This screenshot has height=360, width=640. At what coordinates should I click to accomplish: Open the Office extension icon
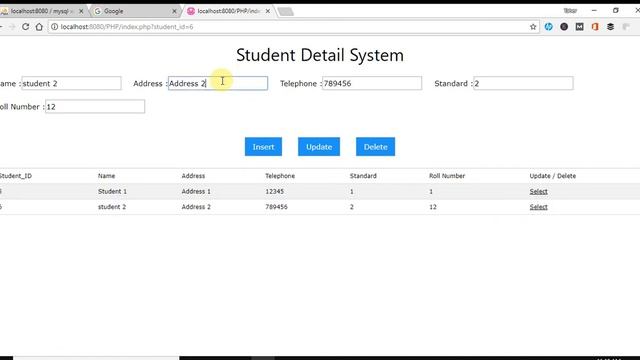595,27
